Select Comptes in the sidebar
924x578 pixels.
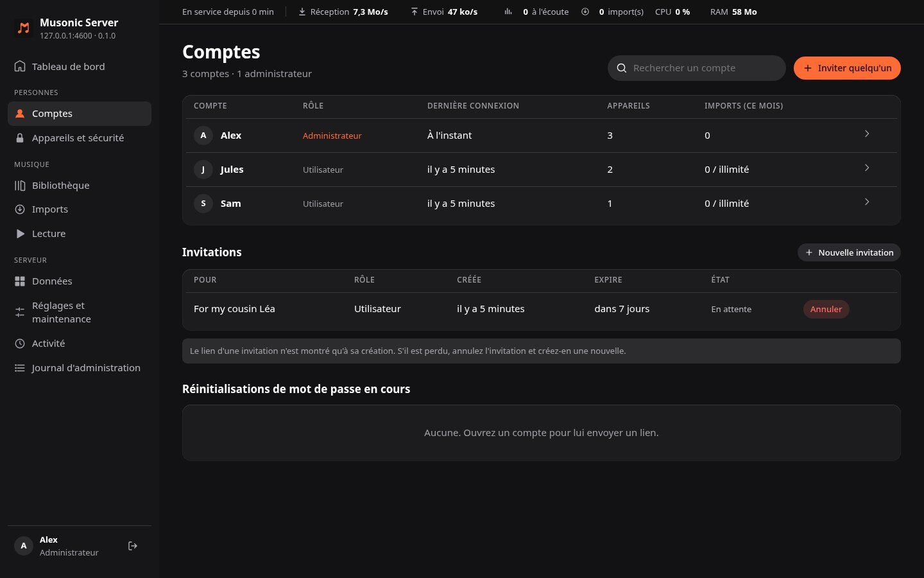pyautogui.click(x=80, y=114)
